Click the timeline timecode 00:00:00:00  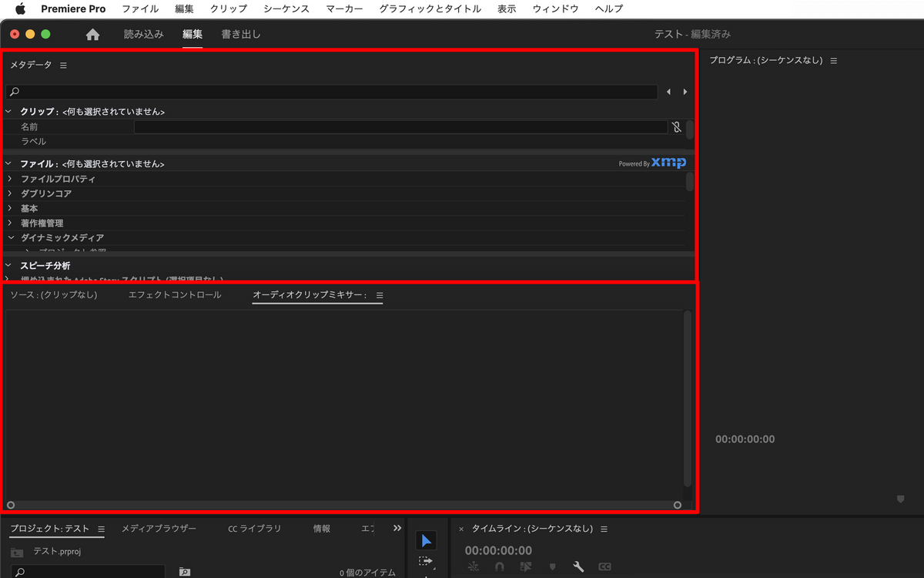pyautogui.click(x=498, y=550)
